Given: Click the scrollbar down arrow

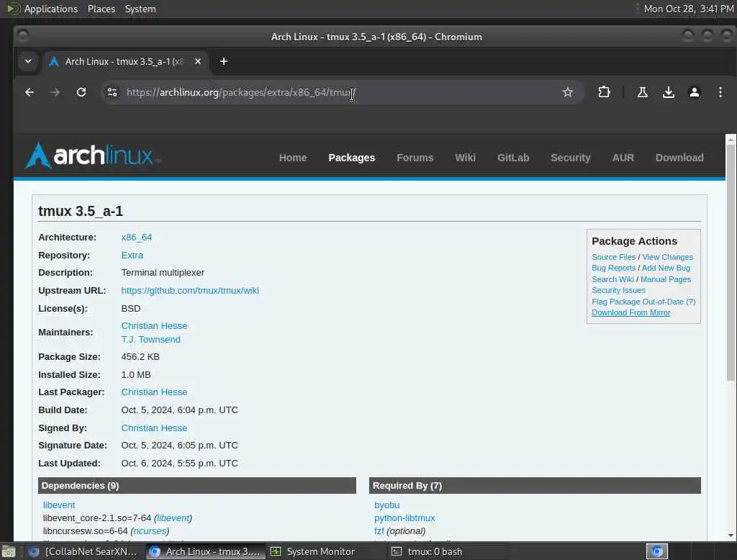Looking at the screenshot, I should click(x=731, y=535).
